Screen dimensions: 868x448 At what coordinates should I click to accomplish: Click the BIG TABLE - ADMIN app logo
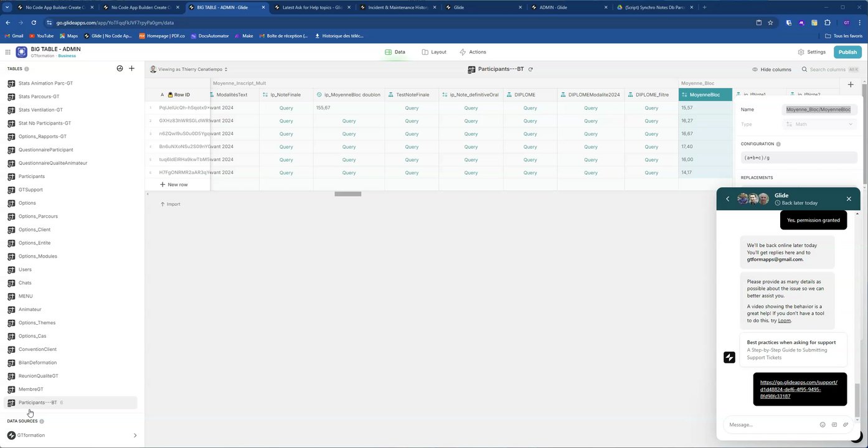click(22, 52)
